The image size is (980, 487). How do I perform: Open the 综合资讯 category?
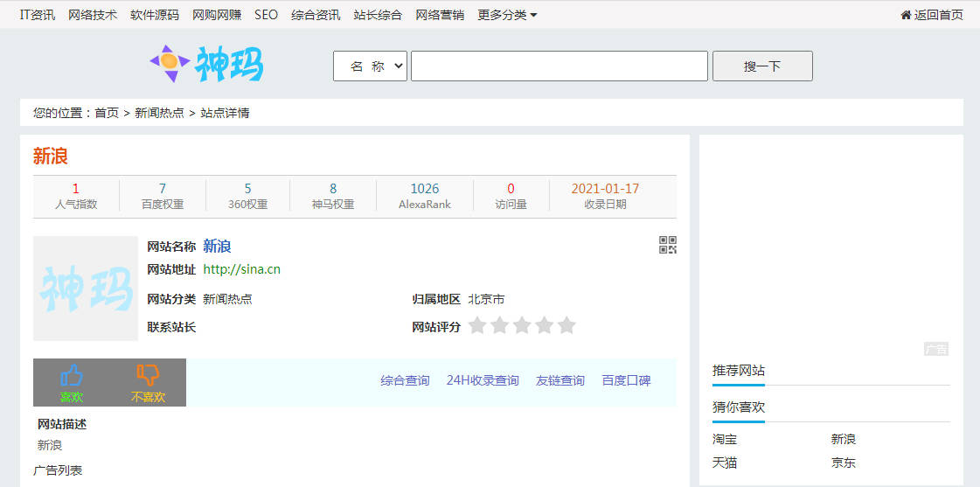316,15
